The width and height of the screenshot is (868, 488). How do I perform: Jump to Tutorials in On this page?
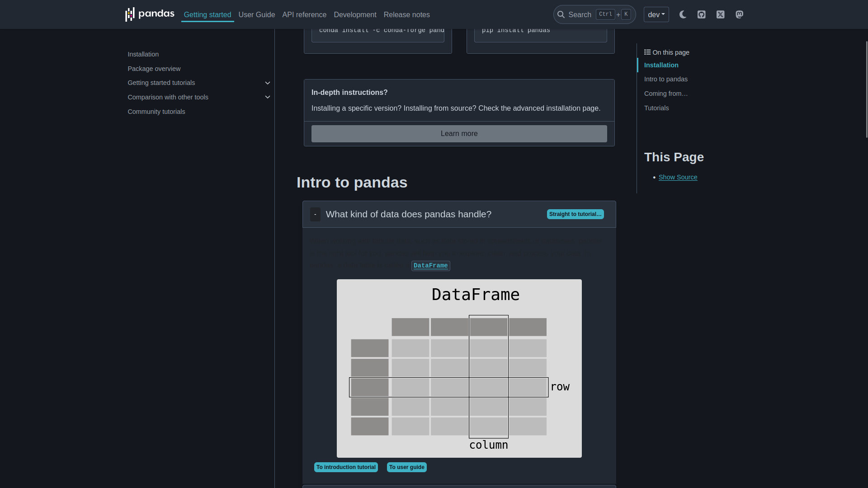point(656,108)
